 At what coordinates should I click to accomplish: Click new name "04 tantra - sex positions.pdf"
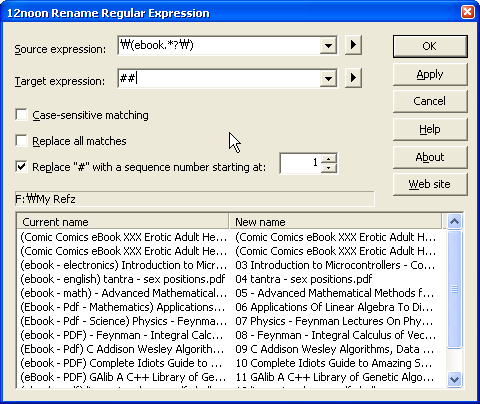(304, 279)
